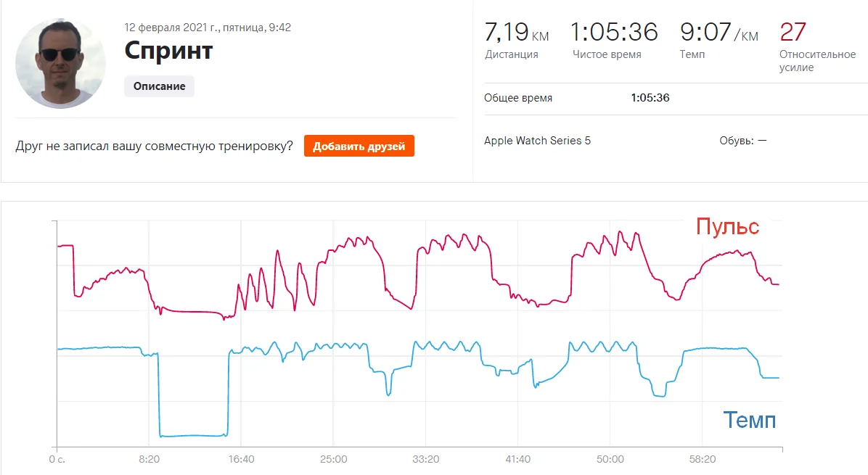Screen dimensions: 868x475
Task: Click the 8:20 time axis marker
Action: pos(148,459)
